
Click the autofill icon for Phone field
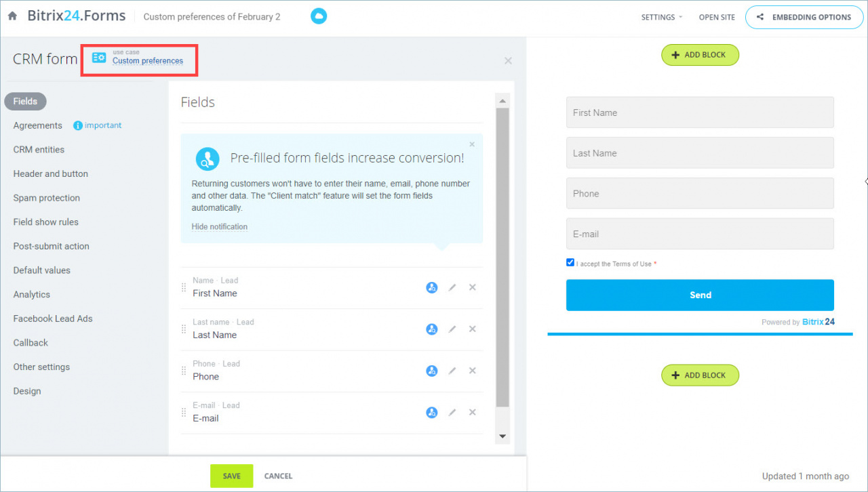click(431, 371)
